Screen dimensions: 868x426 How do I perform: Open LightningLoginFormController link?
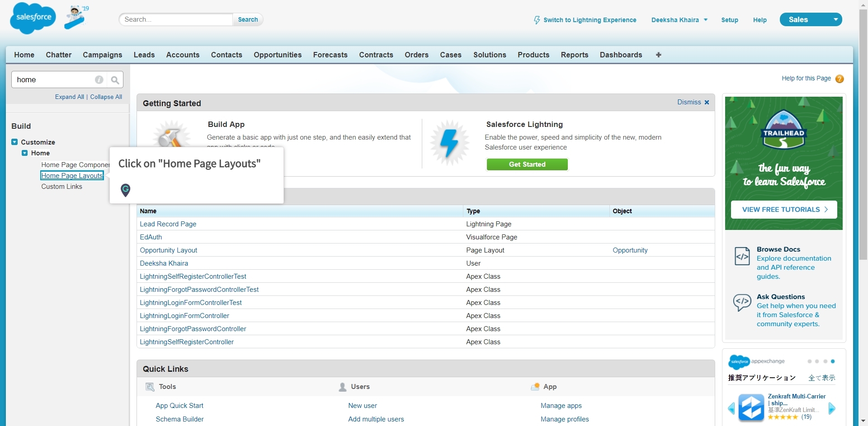click(184, 316)
